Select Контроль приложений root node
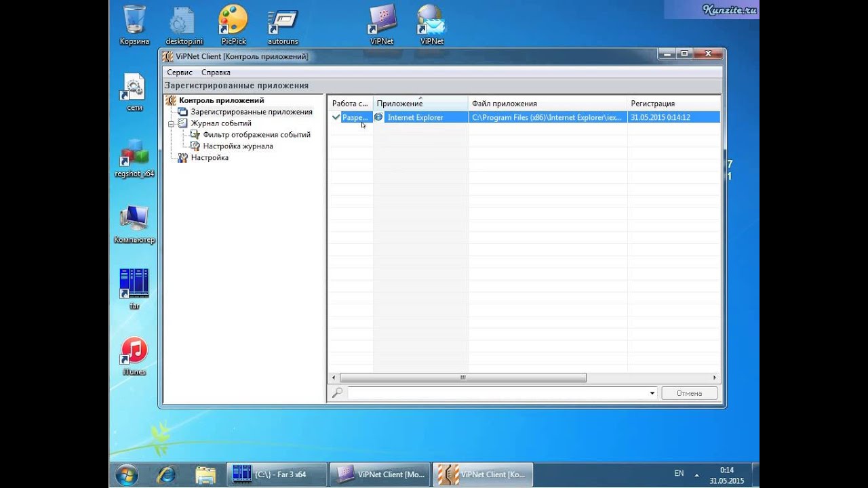Viewport: 868px width, 488px height. tap(221, 100)
